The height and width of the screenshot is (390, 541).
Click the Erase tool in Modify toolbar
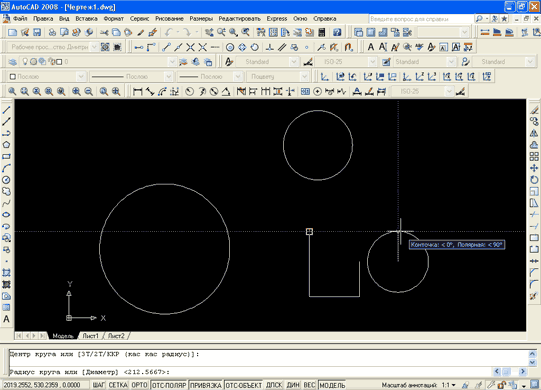click(x=534, y=110)
